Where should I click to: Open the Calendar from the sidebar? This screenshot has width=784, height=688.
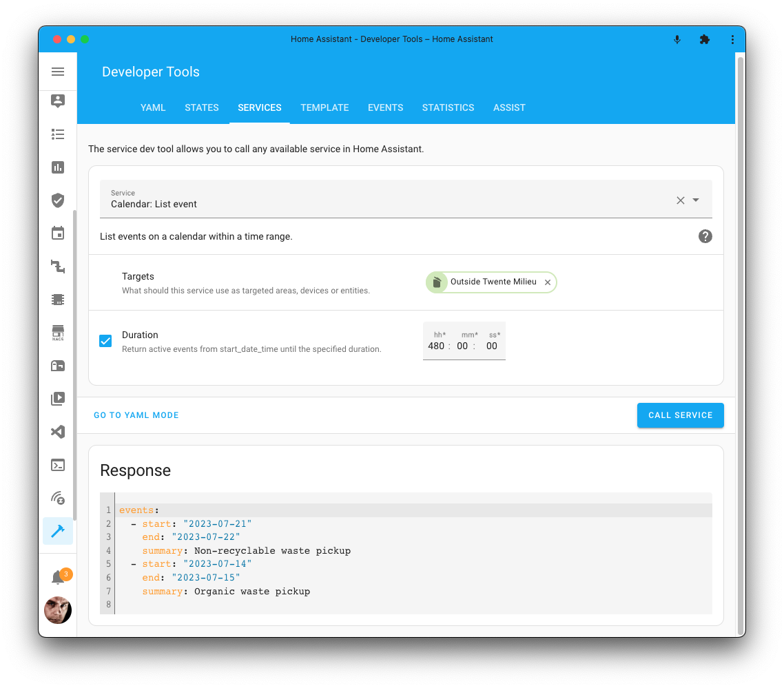click(x=58, y=233)
